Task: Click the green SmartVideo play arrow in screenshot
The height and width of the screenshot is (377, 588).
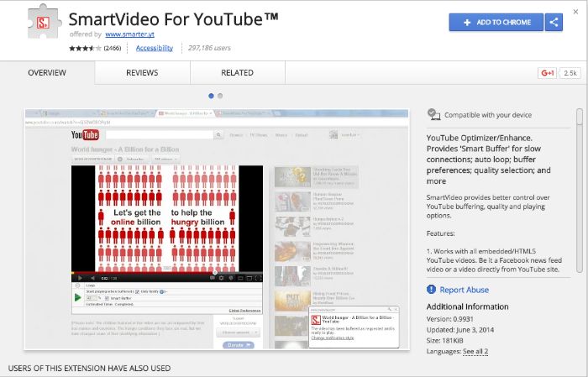Action: (x=77, y=297)
